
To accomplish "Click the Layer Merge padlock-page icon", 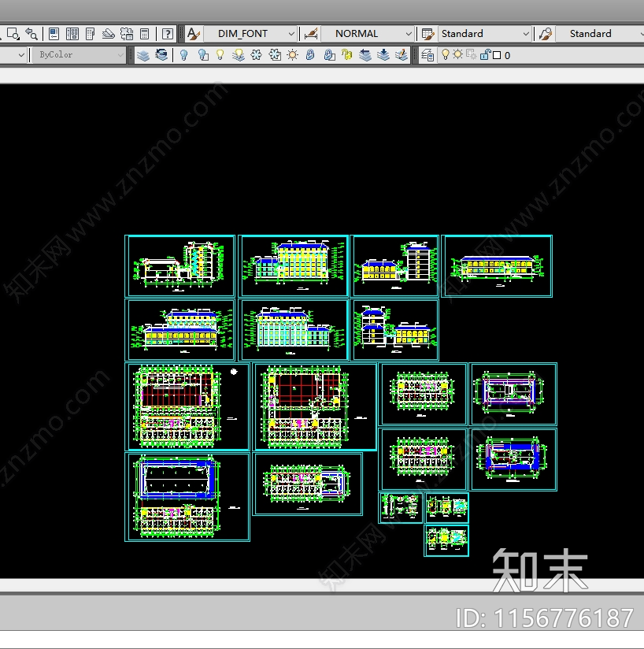I will [329, 55].
